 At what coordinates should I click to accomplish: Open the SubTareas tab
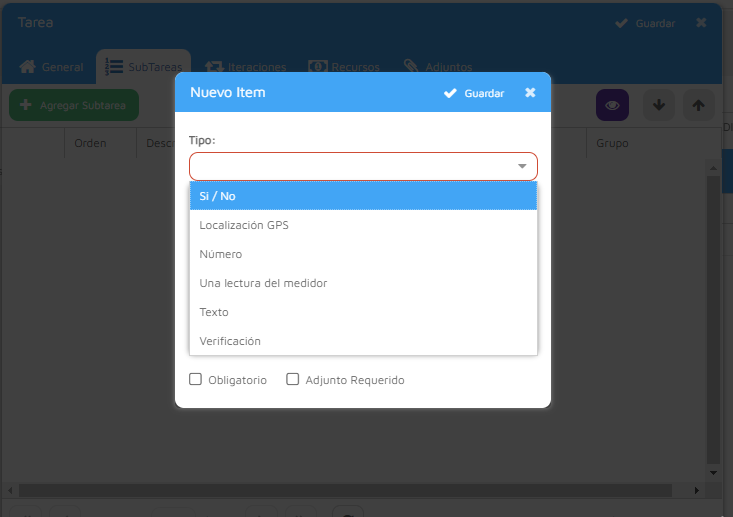click(x=143, y=67)
